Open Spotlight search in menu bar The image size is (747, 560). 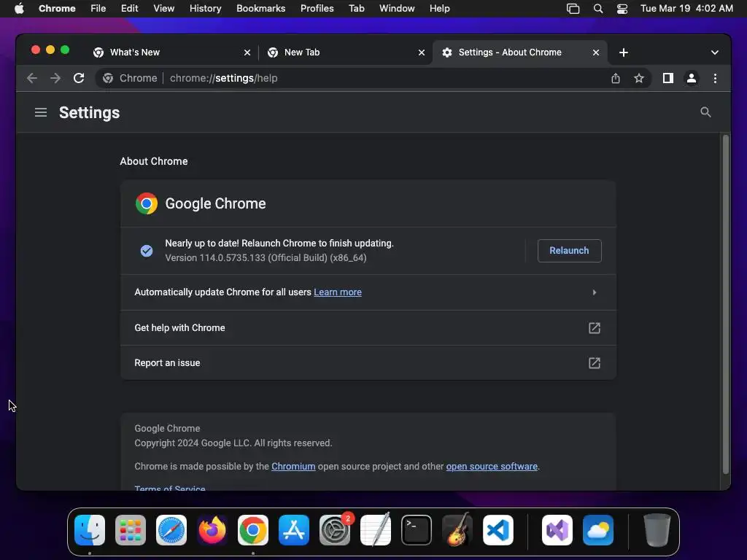(x=598, y=9)
